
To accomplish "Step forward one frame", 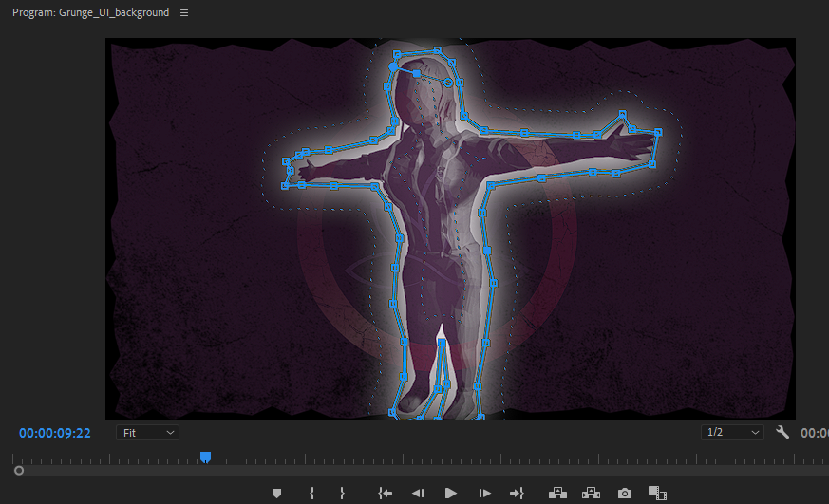I will (x=484, y=493).
